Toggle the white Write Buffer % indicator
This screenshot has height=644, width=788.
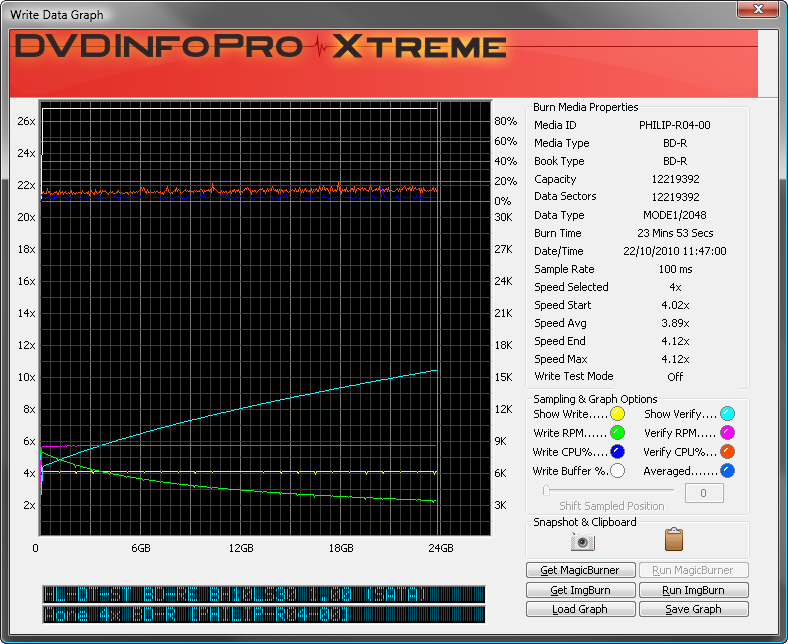[617, 471]
